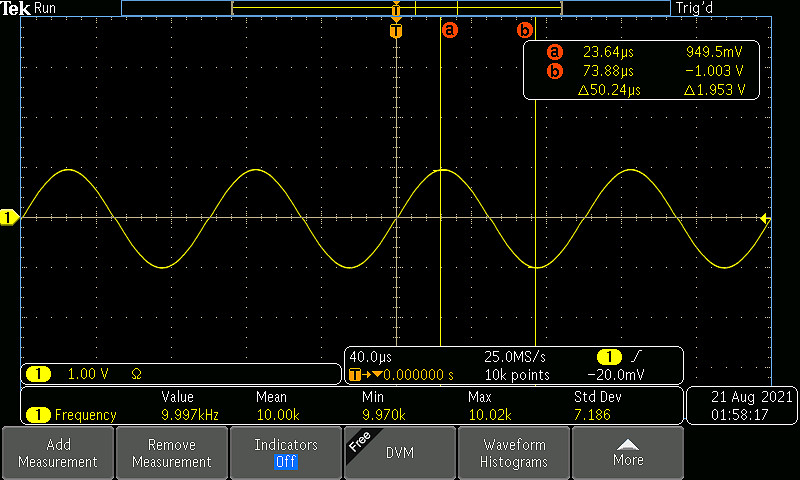Image resolution: width=800 pixels, height=480 pixels.
Task: Select the orange cursor a marker
Action: [449, 30]
